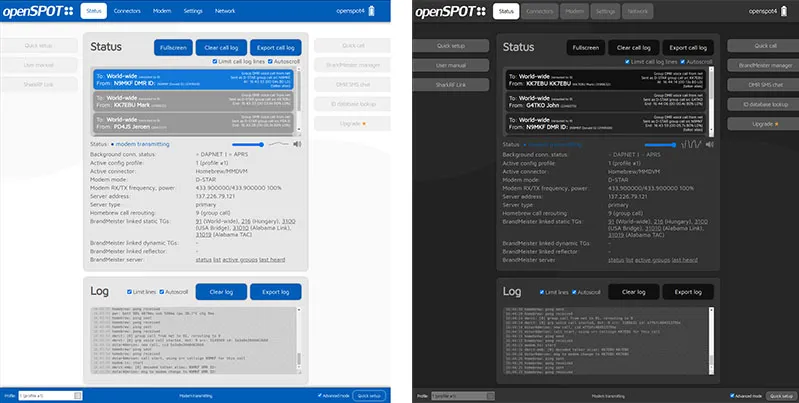Viewport: 799px width, 403px height.
Task: Toggle call log Autoscroll checkbox in dark theme
Action: pyautogui.click(x=682, y=62)
